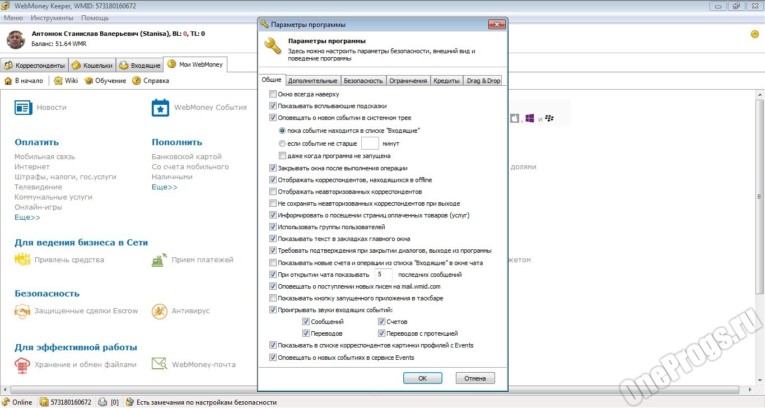Image resolution: width=765 pixels, height=408 pixels.
Task: Toggle Показывать кнопку запущенного приложения в таскбаре
Action: tap(273, 298)
